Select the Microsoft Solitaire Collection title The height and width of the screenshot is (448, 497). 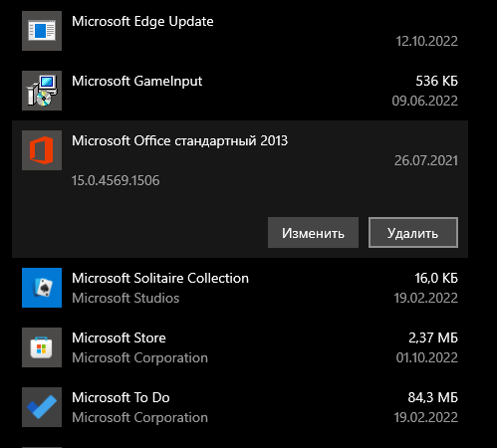(x=160, y=278)
